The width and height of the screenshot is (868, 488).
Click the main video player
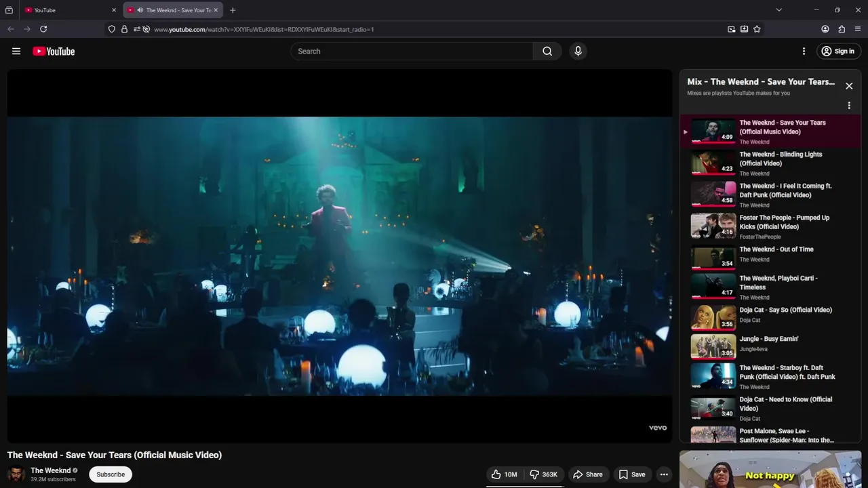(x=340, y=256)
